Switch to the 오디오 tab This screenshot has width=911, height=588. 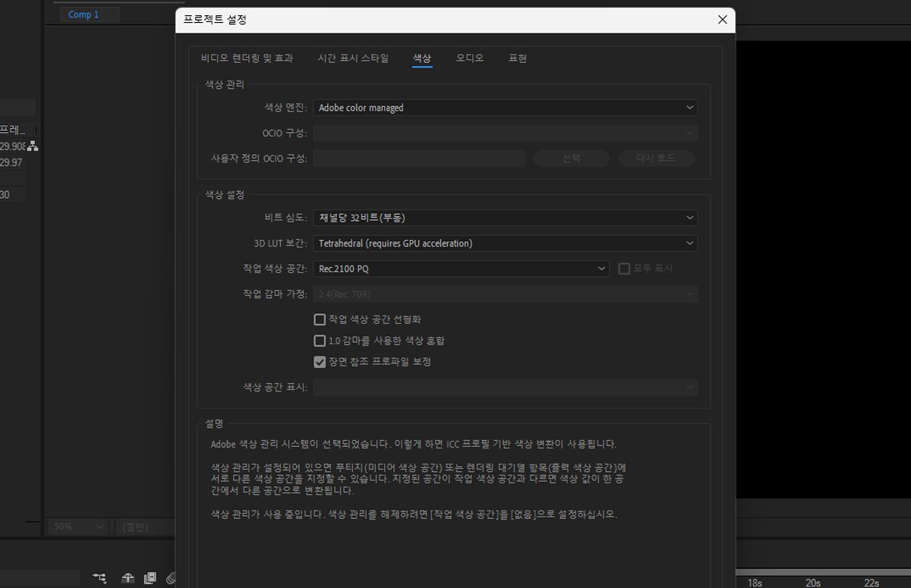pyautogui.click(x=469, y=58)
